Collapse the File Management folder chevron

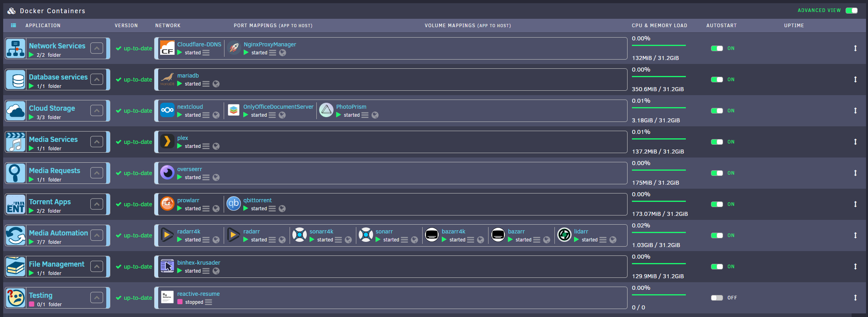click(97, 266)
